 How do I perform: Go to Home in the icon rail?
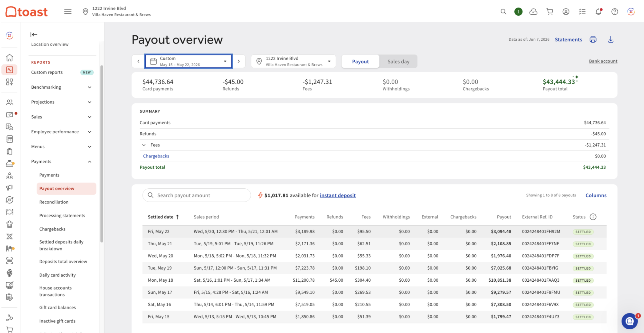(x=9, y=57)
